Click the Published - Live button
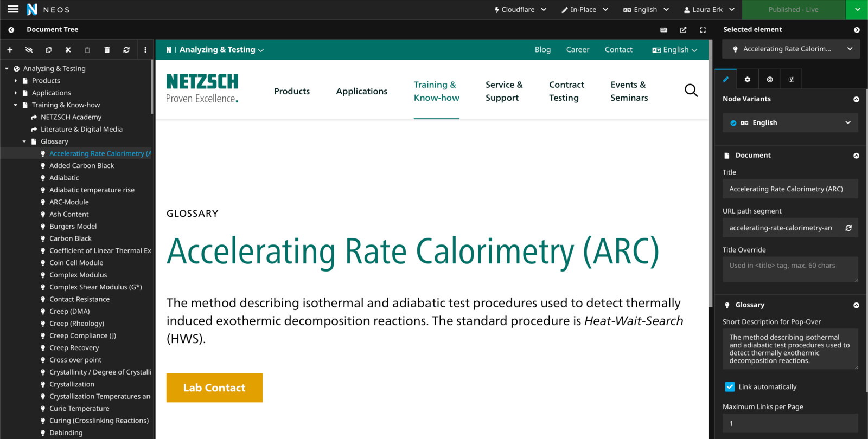This screenshot has height=439, width=868. coord(794,10)
